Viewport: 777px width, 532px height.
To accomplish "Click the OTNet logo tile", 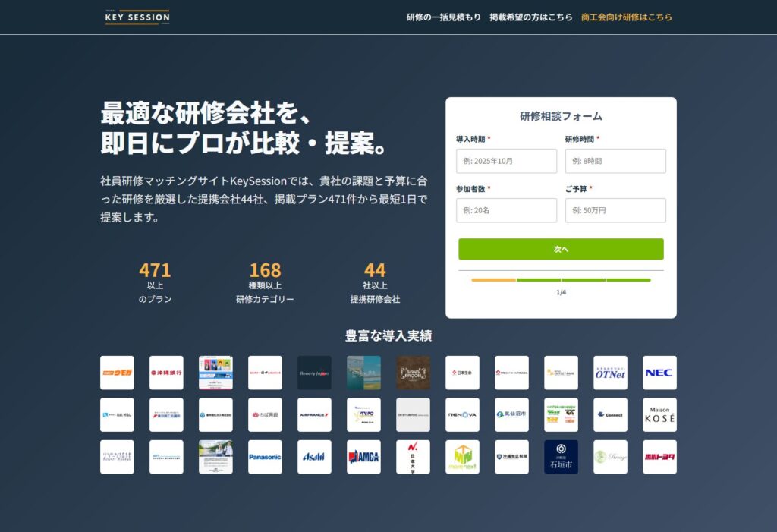I will point(610,373).
